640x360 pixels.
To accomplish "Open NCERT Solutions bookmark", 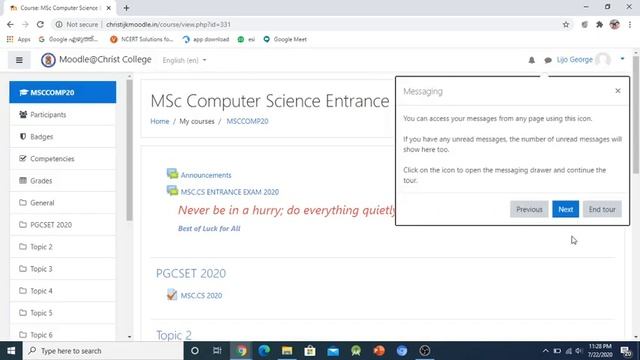I will pos(142,39).
